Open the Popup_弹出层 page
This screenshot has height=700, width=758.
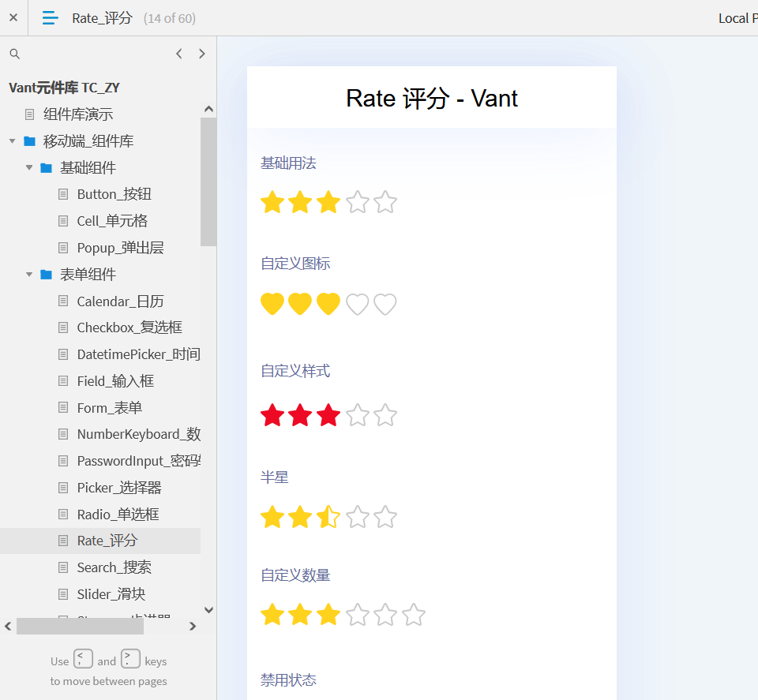pyautogui.click(x=120, y=248)
